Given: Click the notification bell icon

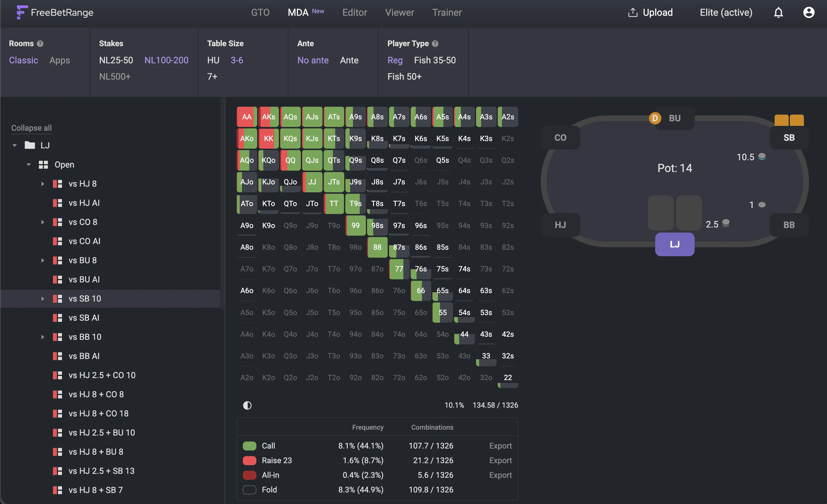Looking at the screenshot, I should tap(778, 12).
